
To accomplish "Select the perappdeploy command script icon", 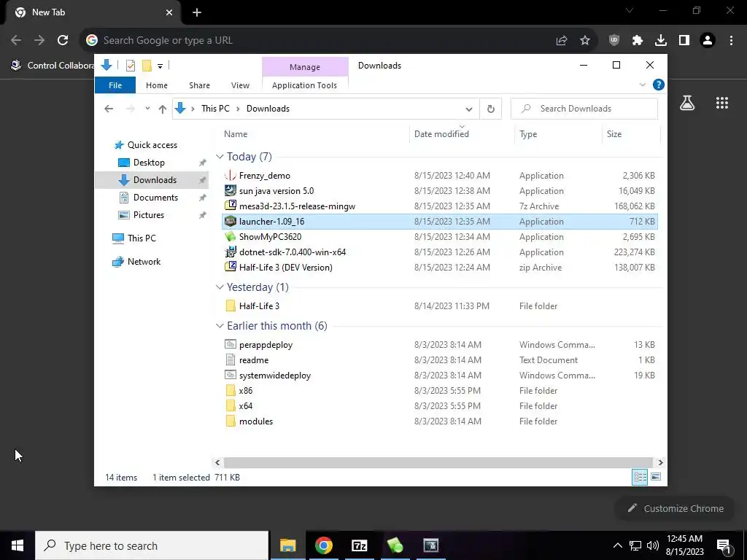I will tap(231, 344).
